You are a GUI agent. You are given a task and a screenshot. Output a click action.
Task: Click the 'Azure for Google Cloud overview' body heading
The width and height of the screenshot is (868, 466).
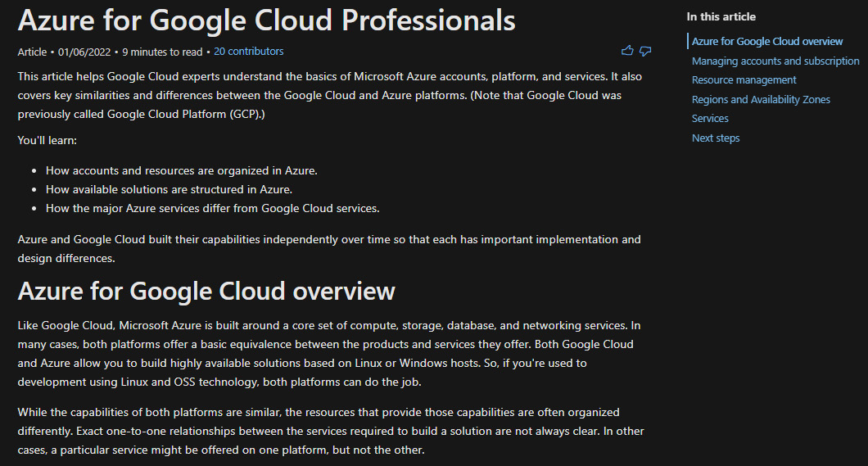[206, 291]
